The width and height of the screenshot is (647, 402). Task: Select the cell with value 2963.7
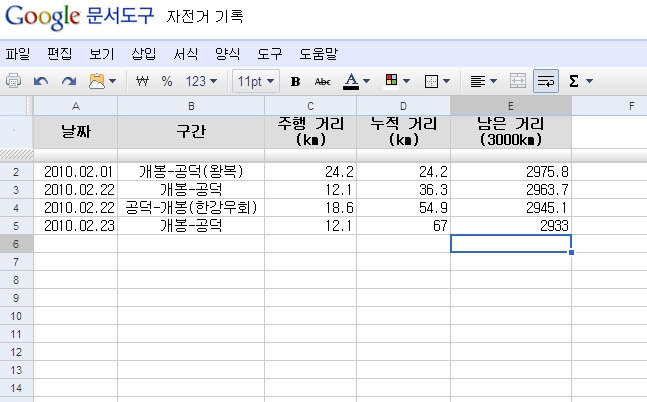[511, 190]
